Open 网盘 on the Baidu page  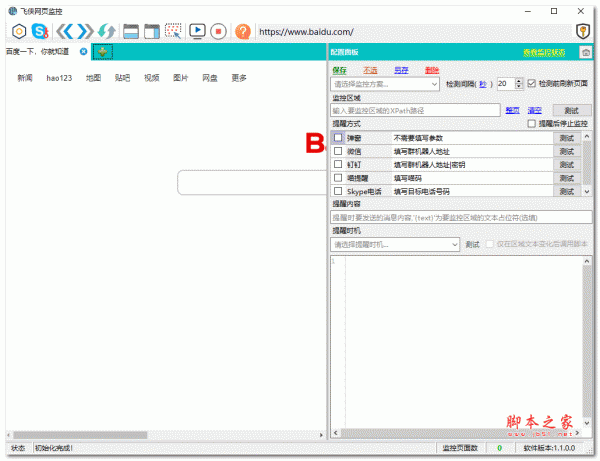click(x=210, y=78)
